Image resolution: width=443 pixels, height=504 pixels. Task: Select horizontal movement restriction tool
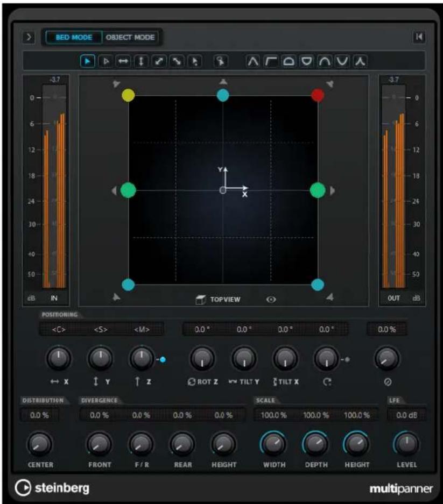pos(123,61)
